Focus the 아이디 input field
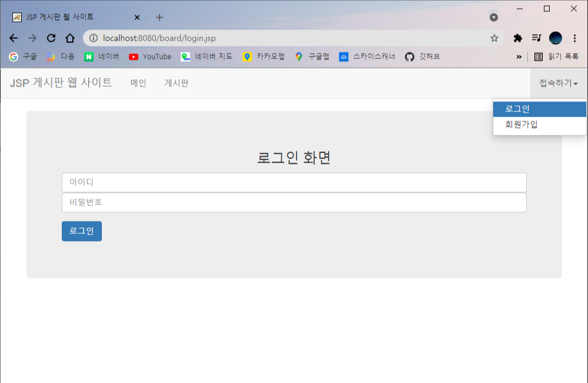 pos(294,182)
